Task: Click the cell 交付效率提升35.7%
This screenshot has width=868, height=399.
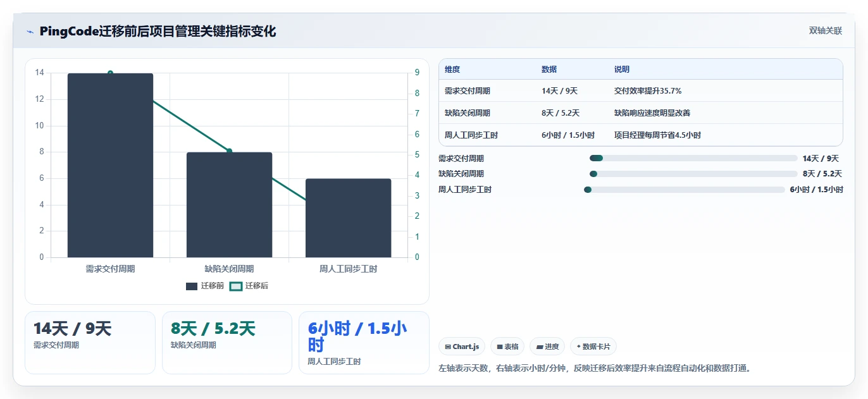Action: [648, 91]
